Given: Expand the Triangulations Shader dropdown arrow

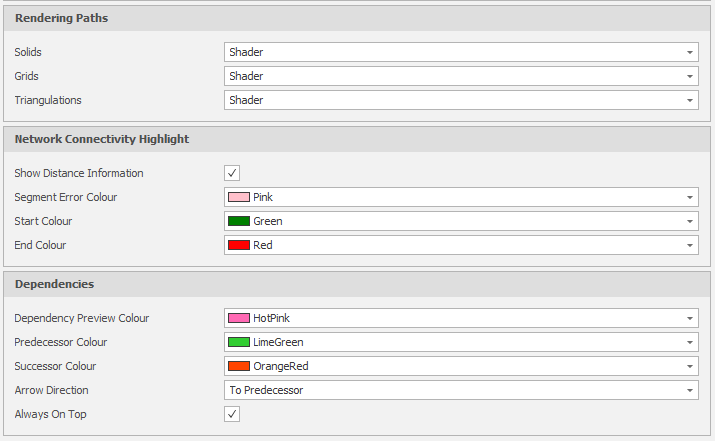Looking at the screenshot, I should (690, 100).
